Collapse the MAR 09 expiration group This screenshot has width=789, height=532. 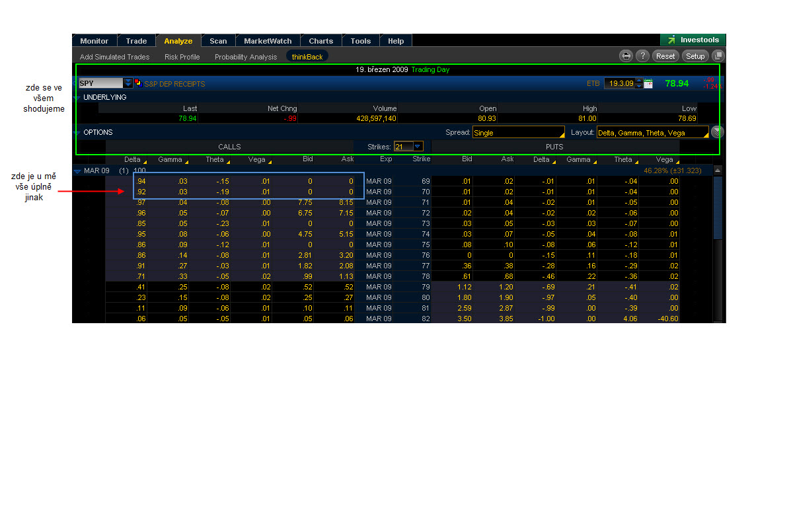[x=77, y=171]
